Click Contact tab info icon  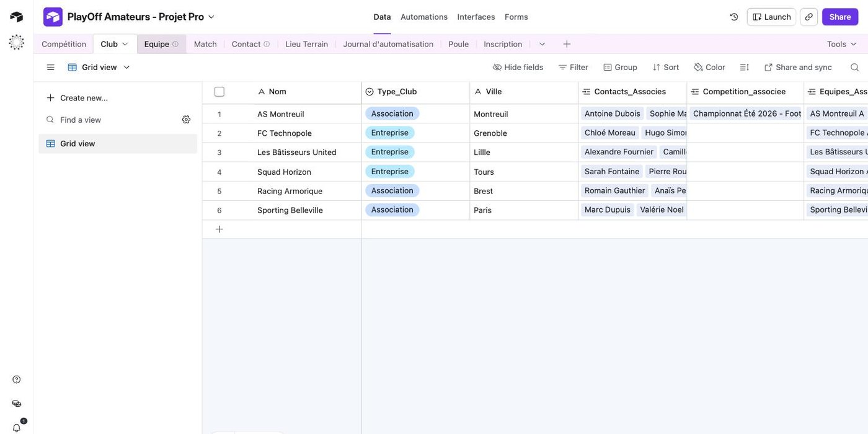[267, 44]
